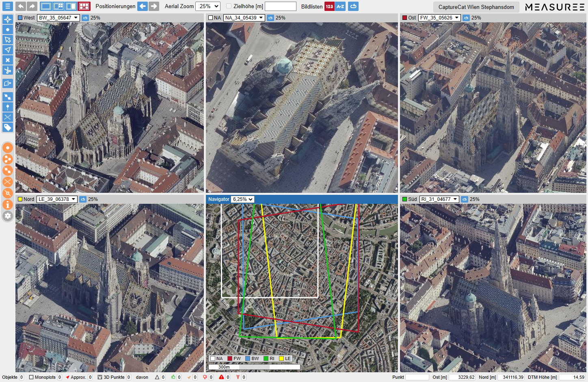Select the scissors cut tool
This screenshot has height=382, width=588.
tap(8, 70)
